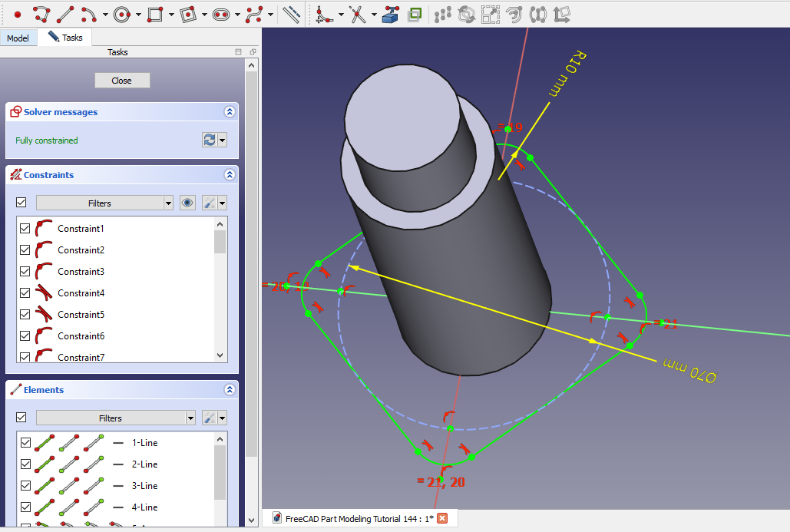Click the External Geometry tool
Viewport: 790px width, 532px height.
tap(391, 14)
